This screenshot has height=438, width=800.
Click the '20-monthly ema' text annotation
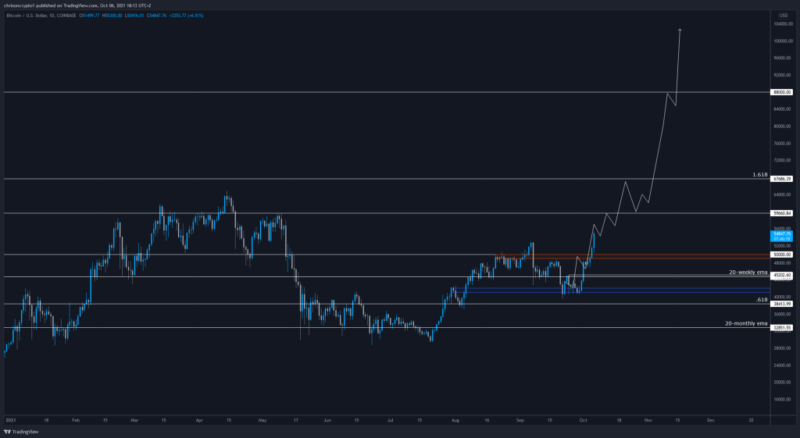point(743,323)
